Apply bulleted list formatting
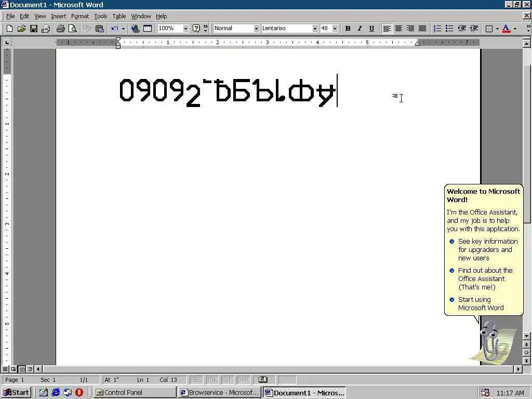Viewport: 532px width, 399px height. click(449, 29)
